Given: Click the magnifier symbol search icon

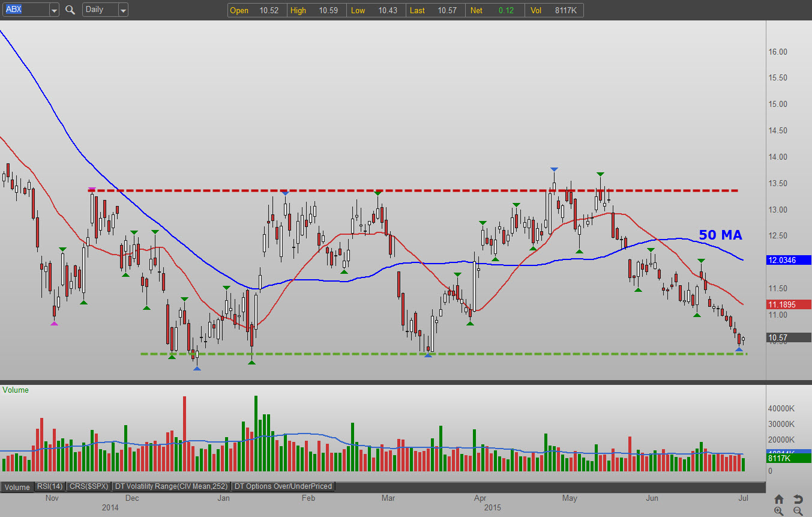Looking at the screenshot, I should (70, 10).
